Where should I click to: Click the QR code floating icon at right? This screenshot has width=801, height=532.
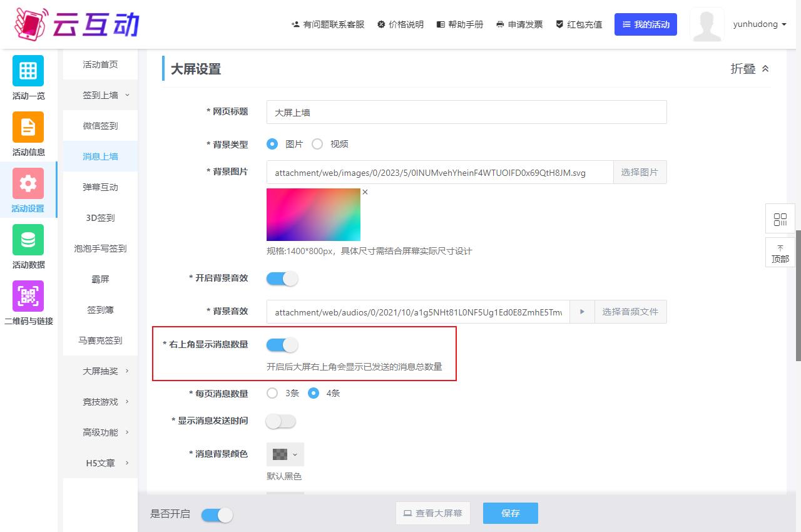(780, 219)
